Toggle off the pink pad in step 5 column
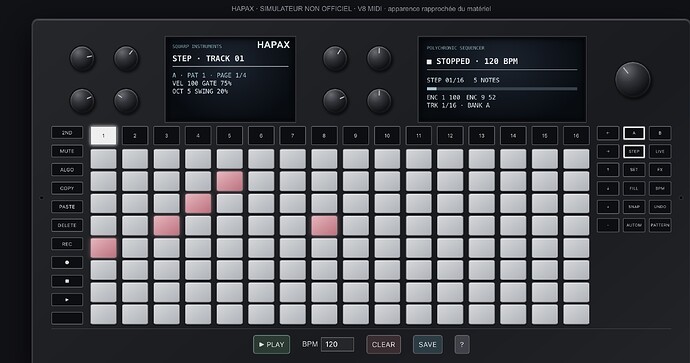 click(230, 181)
